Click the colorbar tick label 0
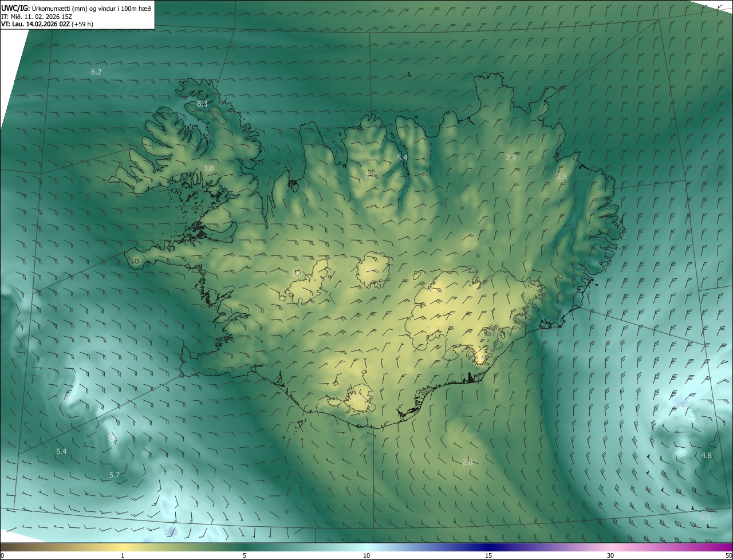Image resolution: width=733 pixels, height=560 pixels. click(2, 555)
